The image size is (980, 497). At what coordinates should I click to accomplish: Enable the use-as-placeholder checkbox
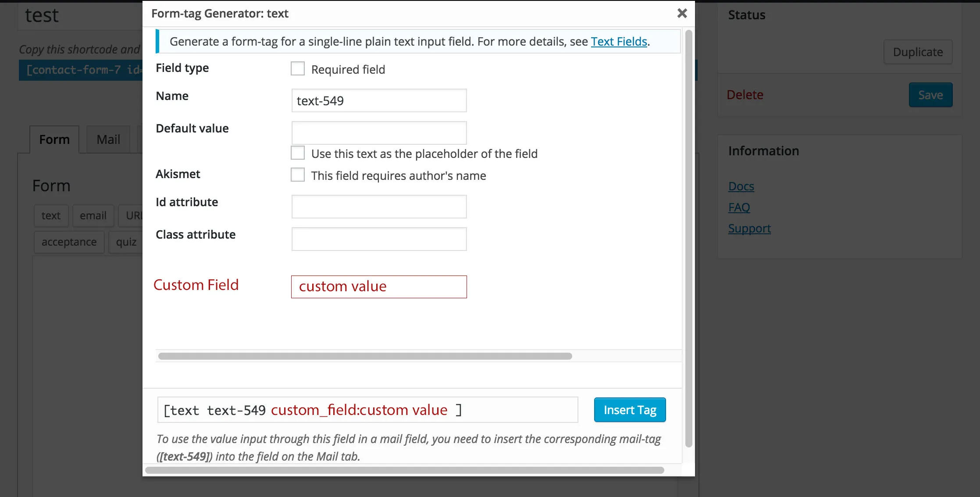pos(298,153)
